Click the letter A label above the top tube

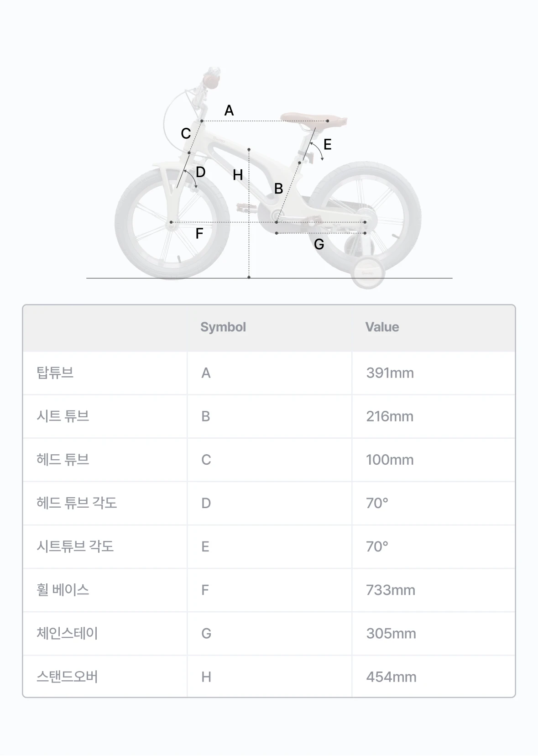(x=229, y=110)
